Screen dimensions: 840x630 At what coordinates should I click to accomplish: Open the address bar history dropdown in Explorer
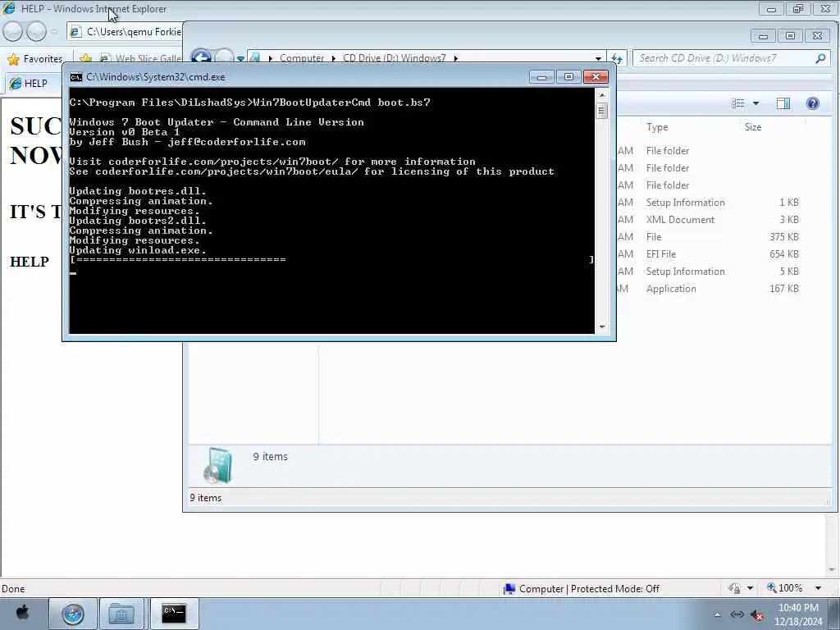tap(598, 58)
